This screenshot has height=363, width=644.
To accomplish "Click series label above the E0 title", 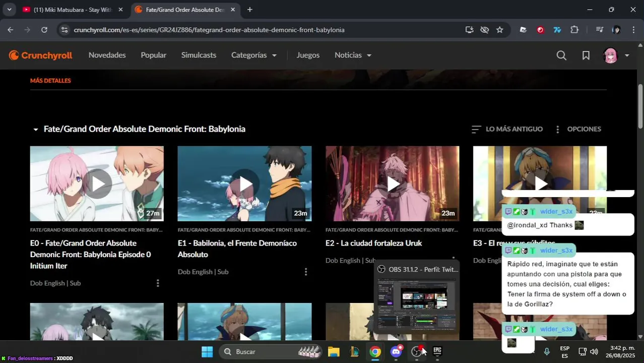I will click(x=96, y=230).
